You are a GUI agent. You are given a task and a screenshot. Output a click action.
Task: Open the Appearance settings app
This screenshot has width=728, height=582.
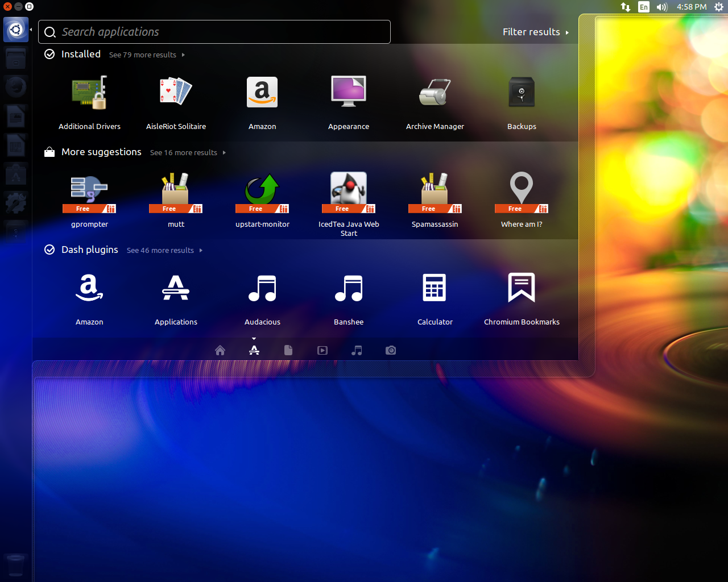tap(349, 102)
